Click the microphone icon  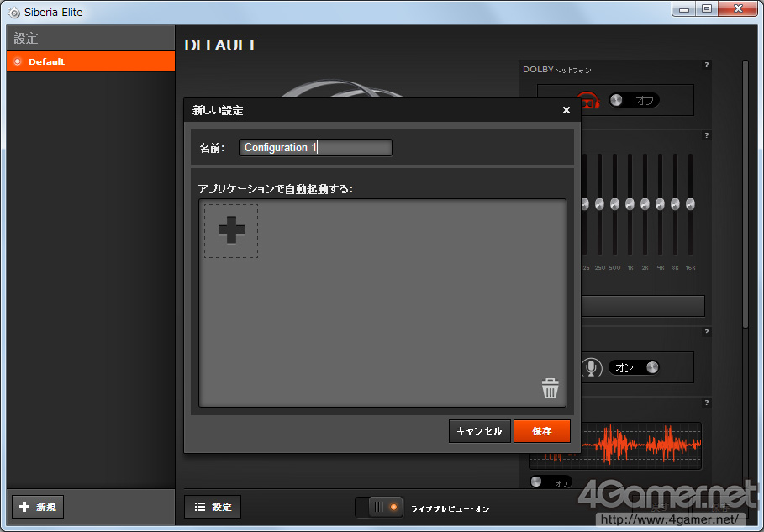[x=592, y=367]
